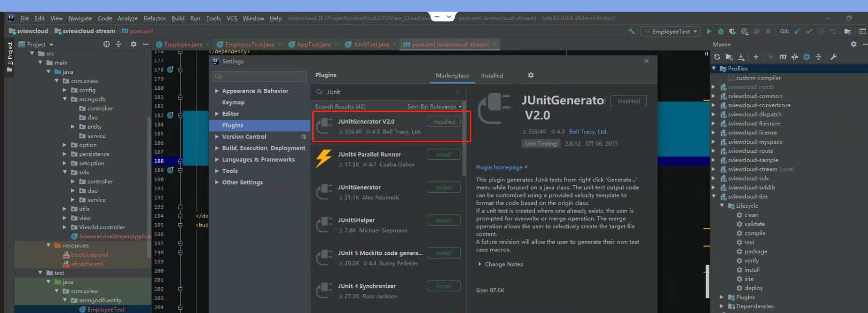868x313 pixels.
Task: Open Maven panel gear options
Action: tap(853, 44)
